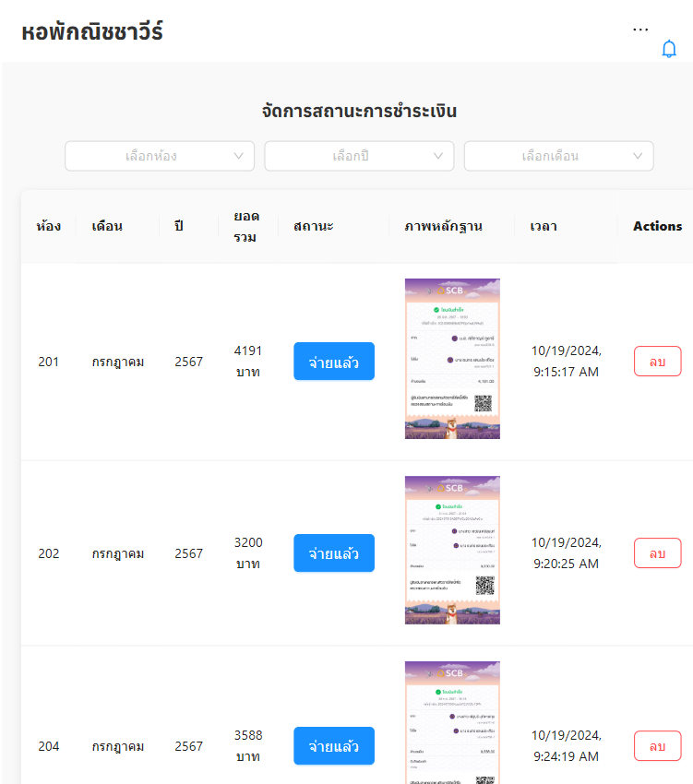
Task: View SCB payment slip for room 201
Action: point(452,359)
